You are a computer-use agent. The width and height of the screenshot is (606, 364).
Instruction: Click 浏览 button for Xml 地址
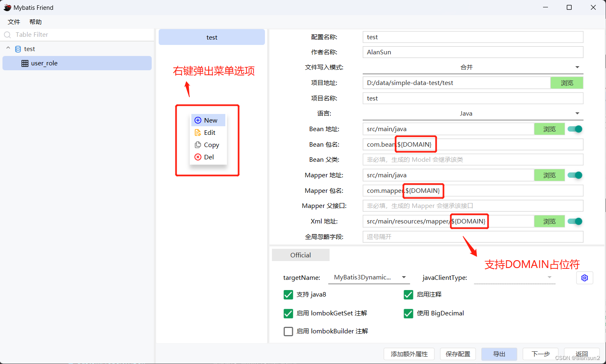click(x=550, y=221)
